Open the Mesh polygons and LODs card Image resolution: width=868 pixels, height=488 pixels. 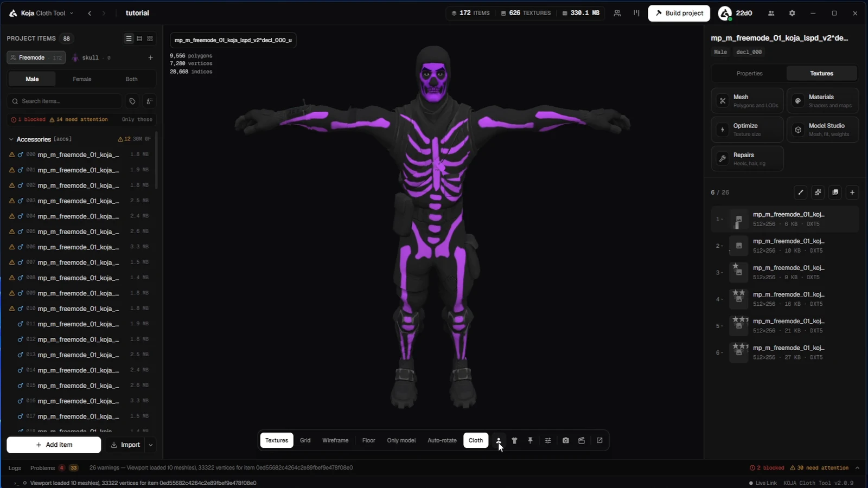tap(747, 101)
